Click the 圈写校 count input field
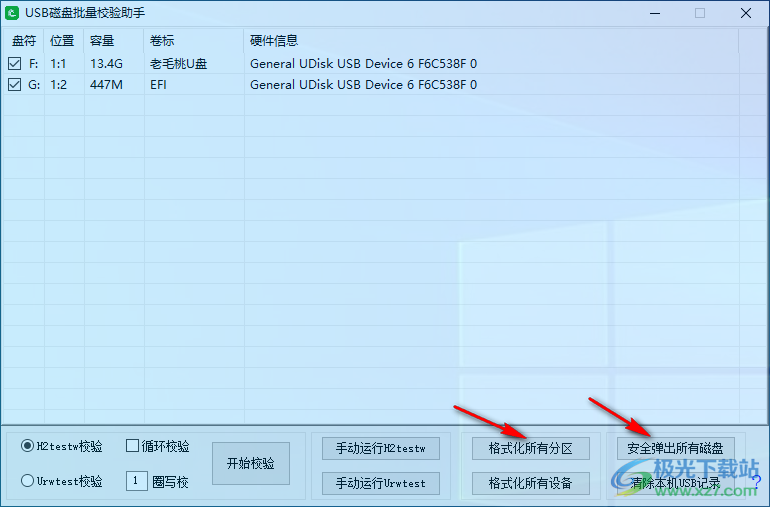The image size is (770, 507). pyautogui.click(x=137, y=480)
